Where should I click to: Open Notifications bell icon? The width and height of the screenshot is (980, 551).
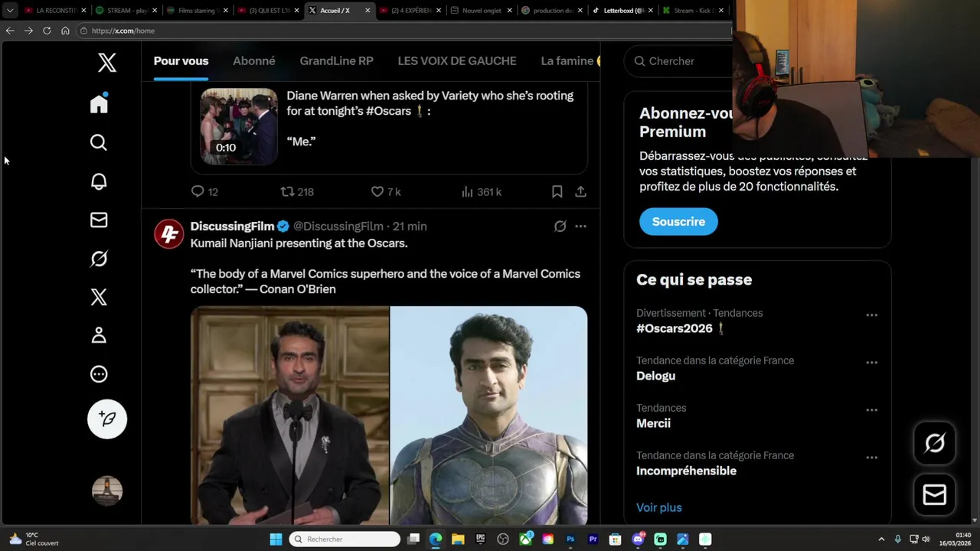click(99, 181)
